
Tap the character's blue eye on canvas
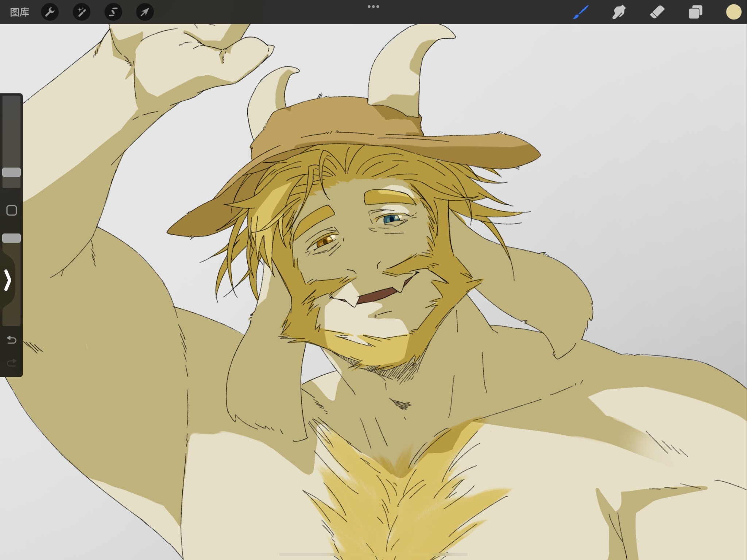[x=392, y=219]
